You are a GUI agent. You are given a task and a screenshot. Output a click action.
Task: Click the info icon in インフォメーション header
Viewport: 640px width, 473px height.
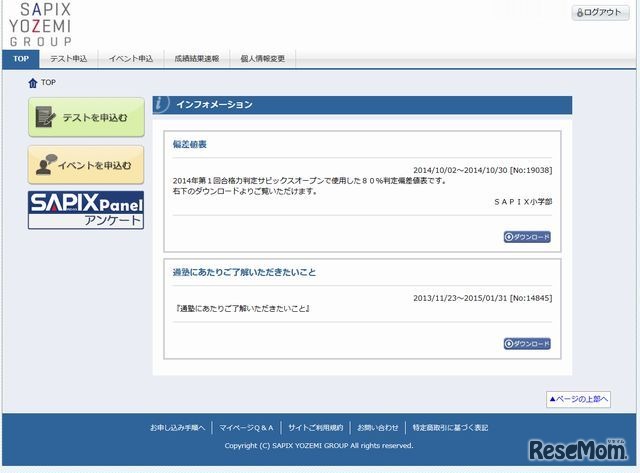coord(161,104)
